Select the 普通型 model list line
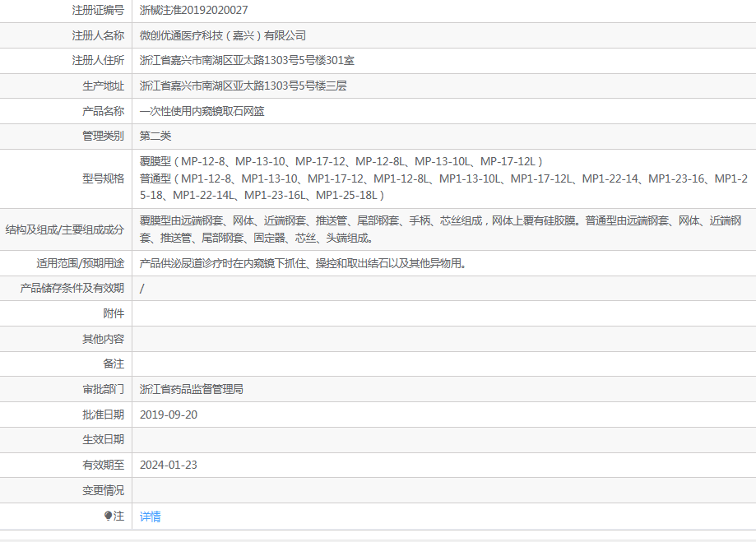The height and width of the screenshot is (542, 756). click(443, 187)
